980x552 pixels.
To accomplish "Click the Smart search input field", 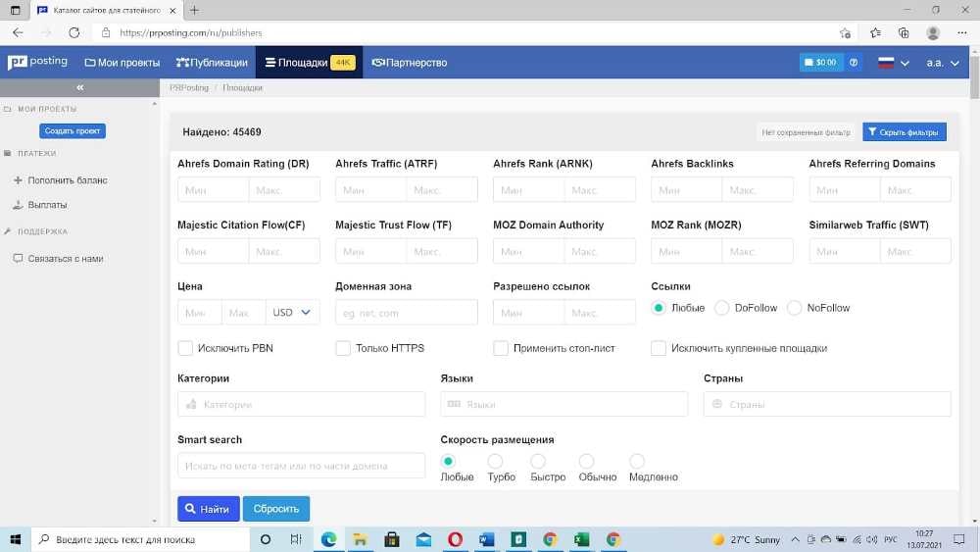I will click(x=302, y=466).
